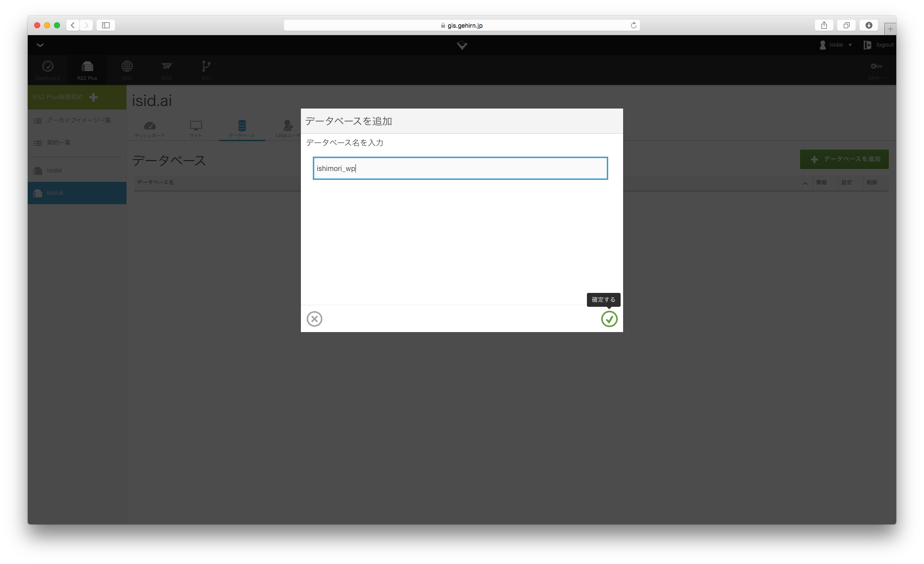This screenshot has height=564, width=924.
Task: Open contract list in sidebar
Action: click(x=77, y=143)
